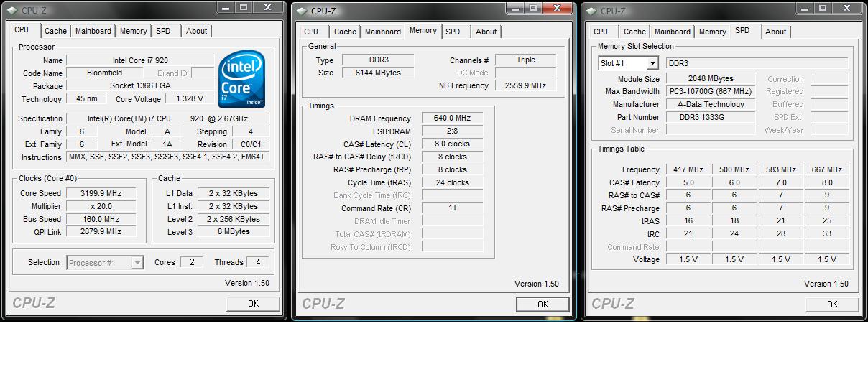Click the Code Name field Bloomfield
This screenshot has height=377, width=868.
click(x=105, y=73)
